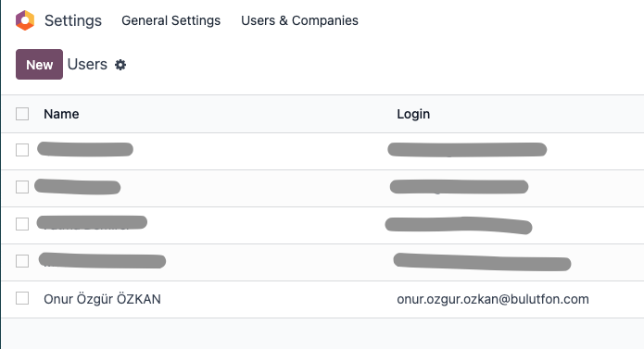Open the Odoo home menu logo icon
The width and height of the screenshot is (644, 349).
point(25,20)
